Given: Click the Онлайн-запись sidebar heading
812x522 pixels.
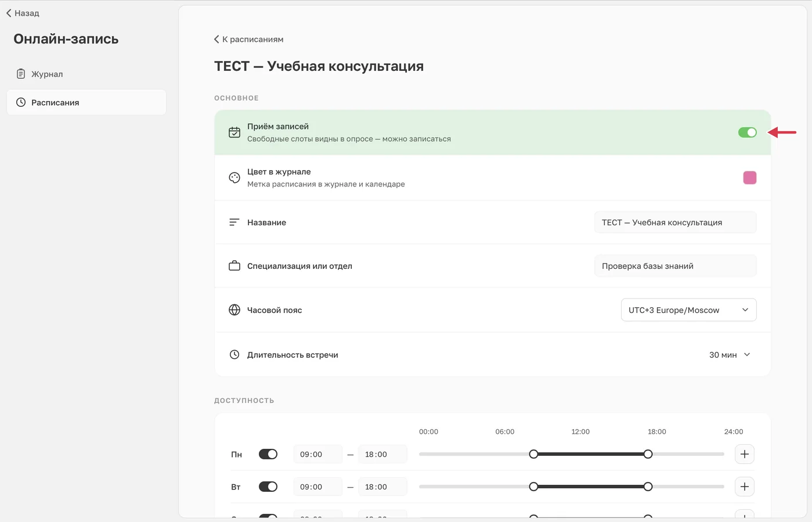Looking at the screenshot, I should coord(66,39).
